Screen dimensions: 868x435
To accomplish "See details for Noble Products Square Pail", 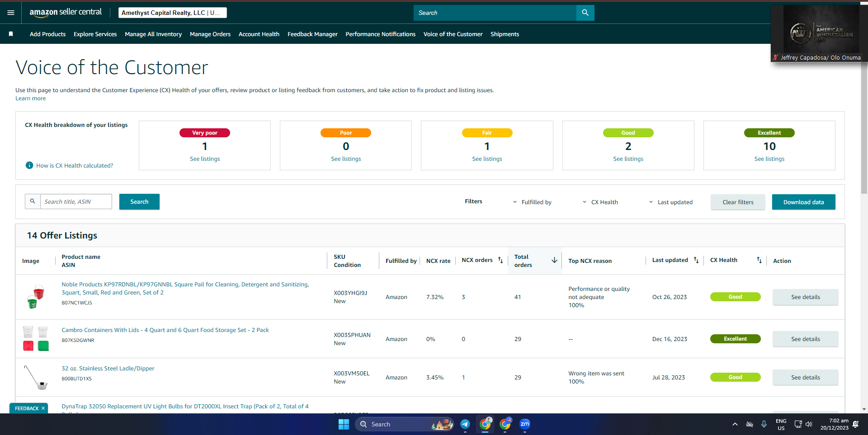I will coord(805,297).
